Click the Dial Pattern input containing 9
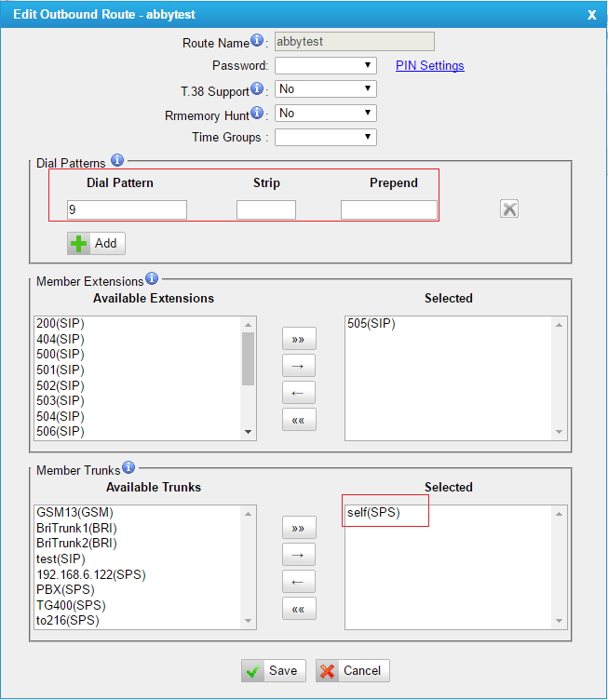 click(127, 209)
